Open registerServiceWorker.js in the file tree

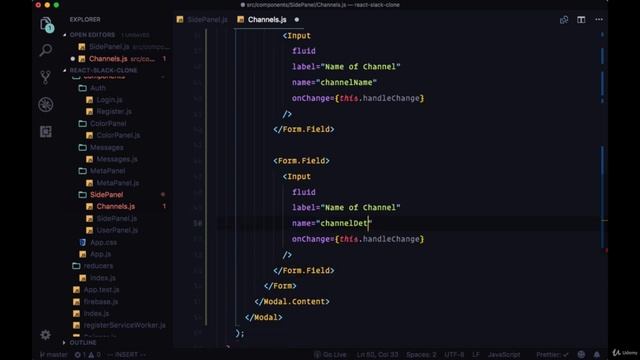tap(124, 325)
